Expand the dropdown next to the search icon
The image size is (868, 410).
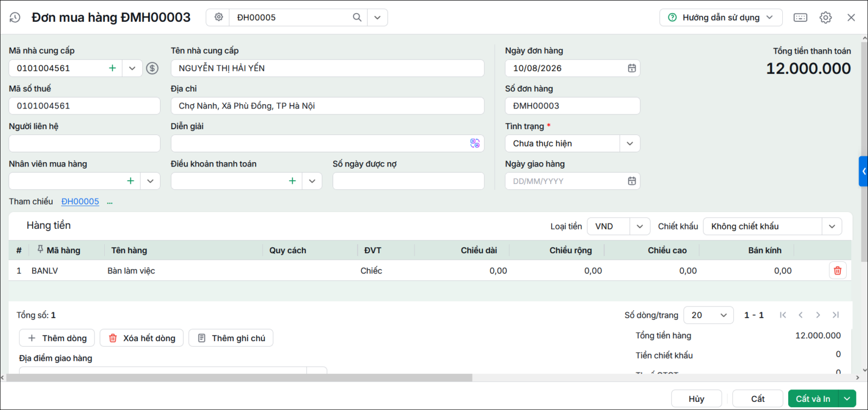[377, 17]
